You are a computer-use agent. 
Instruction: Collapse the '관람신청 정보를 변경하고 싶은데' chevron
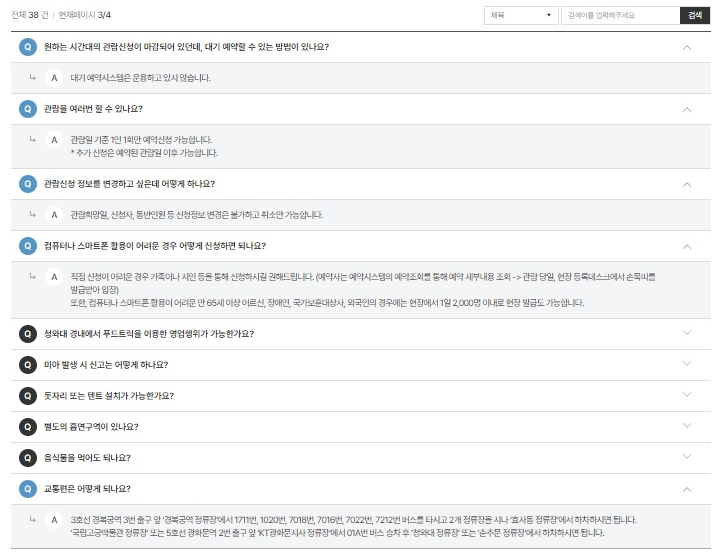pyautogui.click(x=687, y=185)
